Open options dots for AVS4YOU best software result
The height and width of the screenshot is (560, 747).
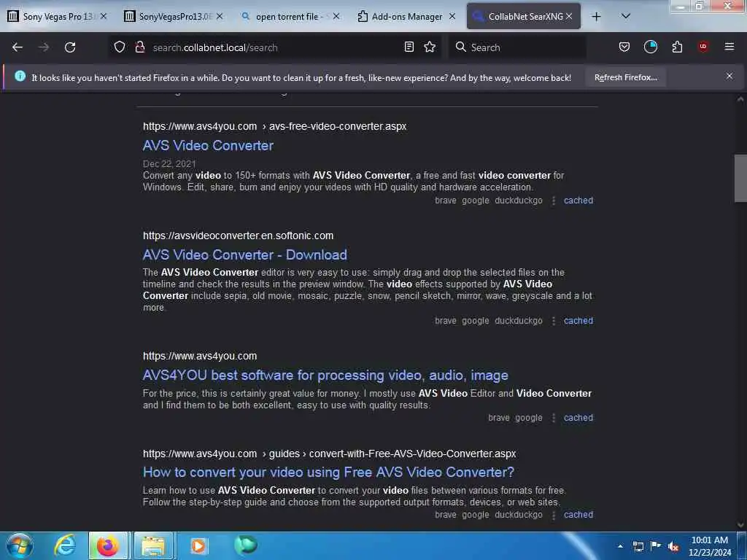(553, 418)
